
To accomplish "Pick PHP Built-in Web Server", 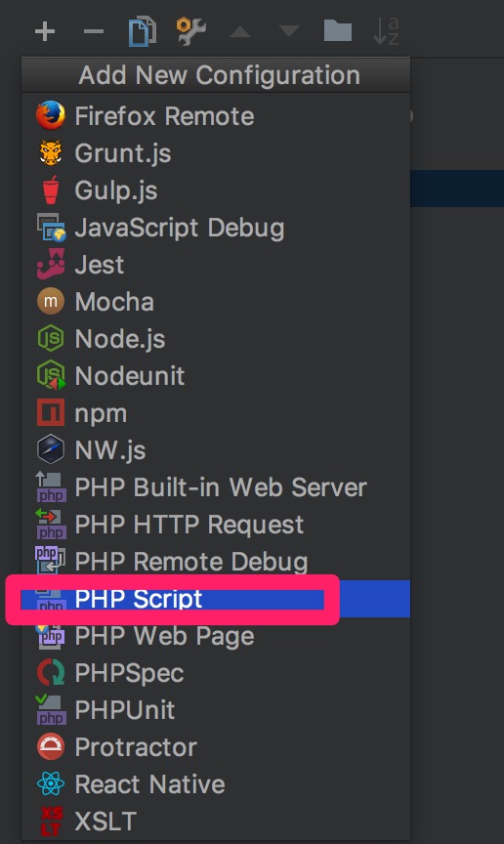I will pos(216,487).
